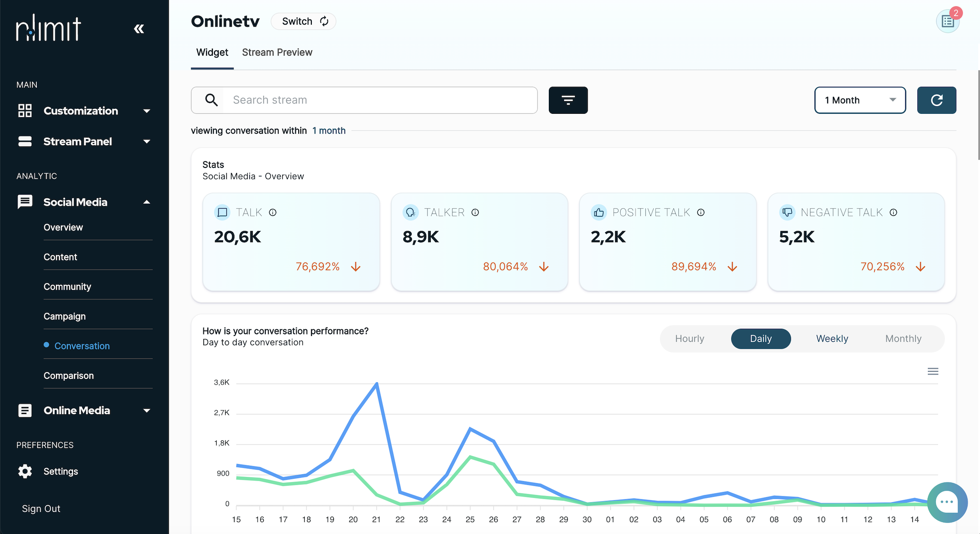The image size is (980, 534).
Task: Click the TALKER info icon
Action: tap(475, 212)
